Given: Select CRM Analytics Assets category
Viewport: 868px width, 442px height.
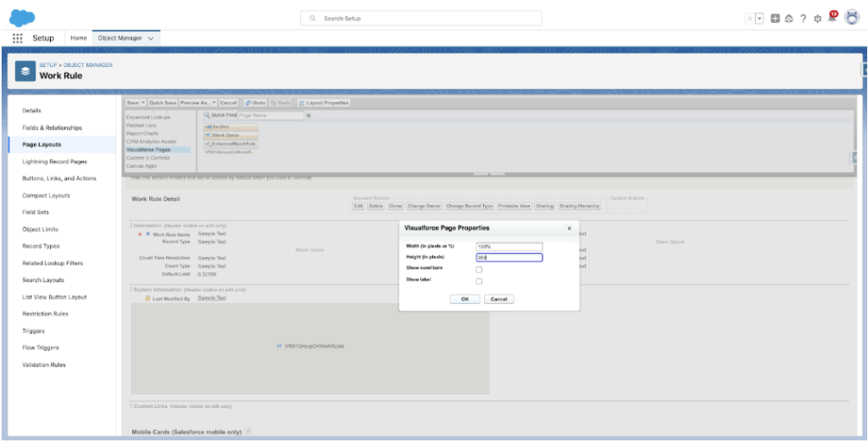Looking at the screenshot, I should click(x=151, y=142).
